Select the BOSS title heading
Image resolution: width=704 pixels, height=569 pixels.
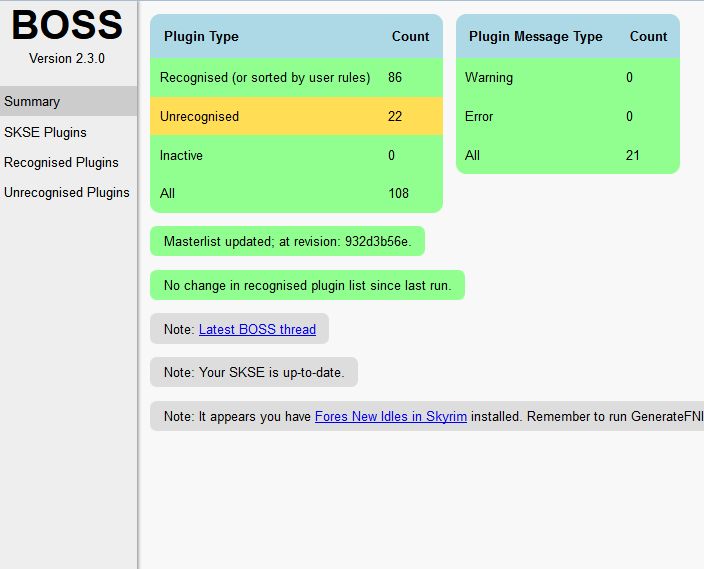coord(67,25)
